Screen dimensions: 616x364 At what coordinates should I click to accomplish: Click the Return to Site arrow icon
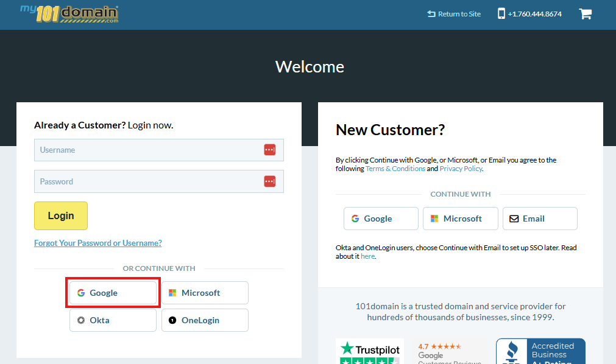(x=431, y=13)
